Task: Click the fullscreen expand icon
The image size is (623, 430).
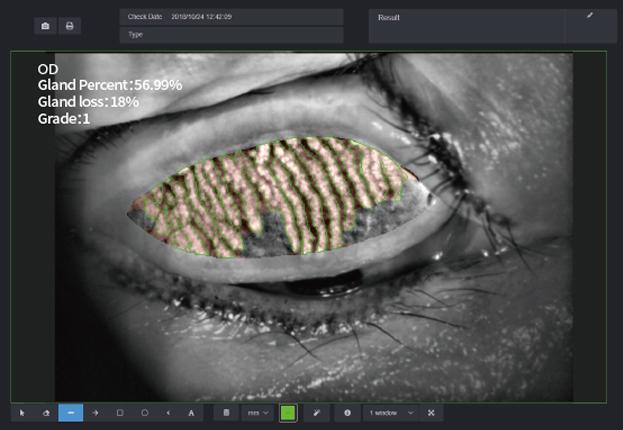Action: pyautogui.click(x=431, y=412)
